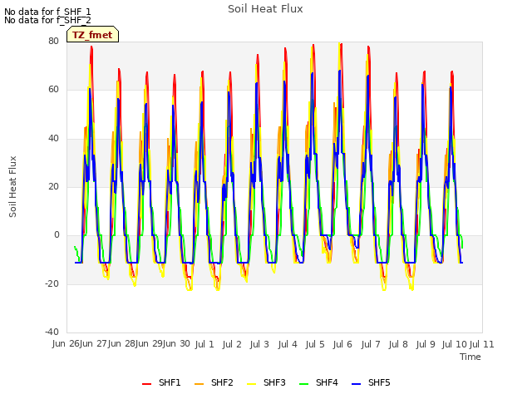Click the TZ_fmet annotation label
This screenshot has height=399, width=532.
[x=92, y=35]
